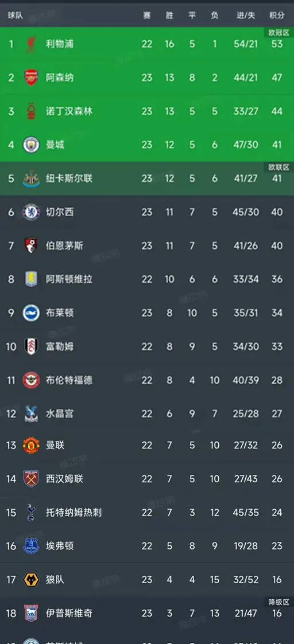
Task: Select the Nottingham Forest crest icon
Action: pos(31,111)
